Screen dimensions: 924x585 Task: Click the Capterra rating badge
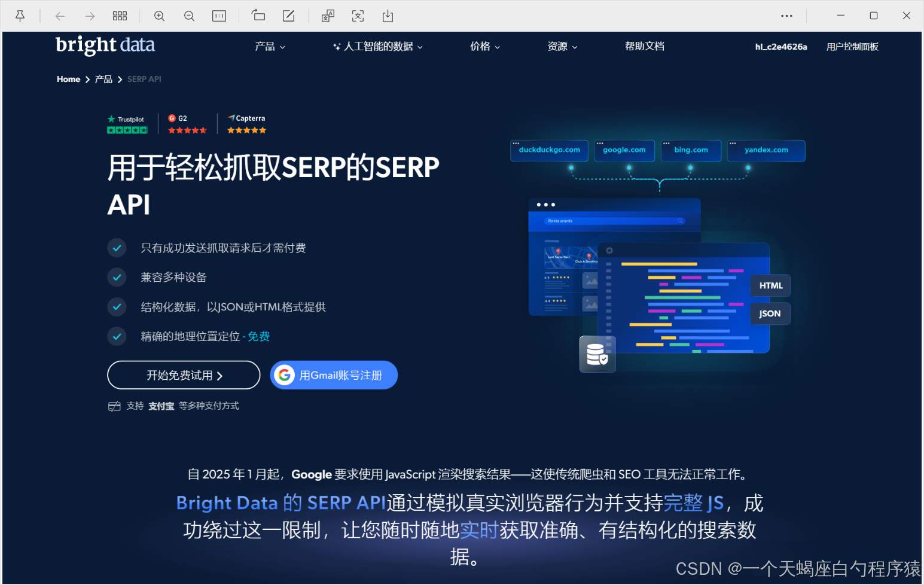(246, 124)
